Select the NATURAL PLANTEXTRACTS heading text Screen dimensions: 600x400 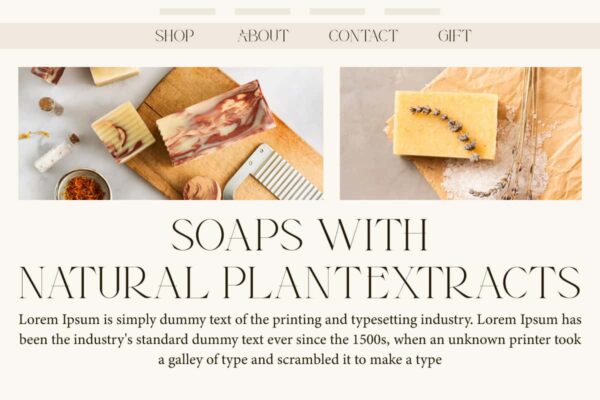point(300,282)
